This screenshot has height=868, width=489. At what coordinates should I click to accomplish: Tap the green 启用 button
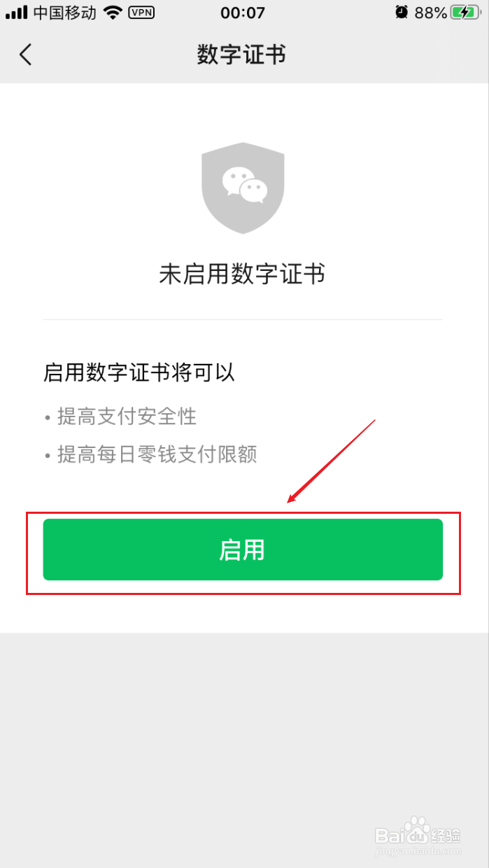[243, 549]
